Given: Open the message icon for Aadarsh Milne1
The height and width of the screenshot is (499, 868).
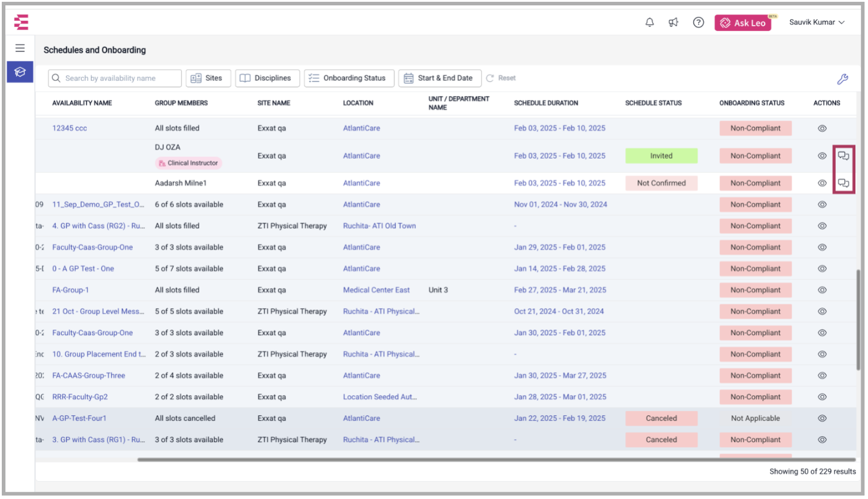Looking at the screenshot, I should (843, 183).
